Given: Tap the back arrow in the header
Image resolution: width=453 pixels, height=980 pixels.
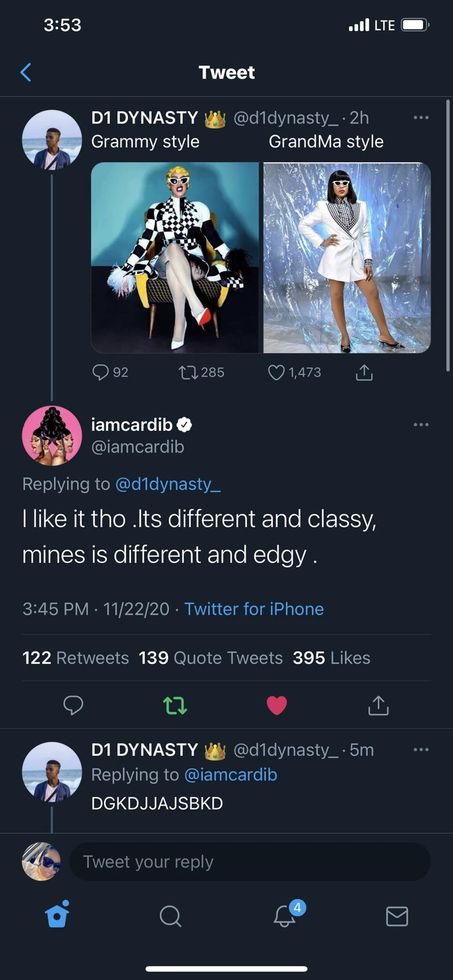Looking at the screenshot, I should pyautogui.click(x=26, y=72).
